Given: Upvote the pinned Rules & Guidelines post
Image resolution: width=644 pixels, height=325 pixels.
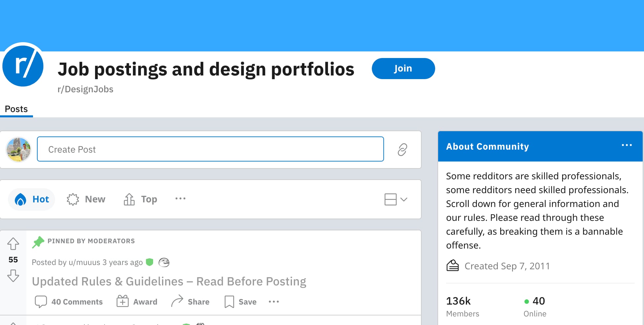Looking at the screenshot, I should (x=13, y=244).
